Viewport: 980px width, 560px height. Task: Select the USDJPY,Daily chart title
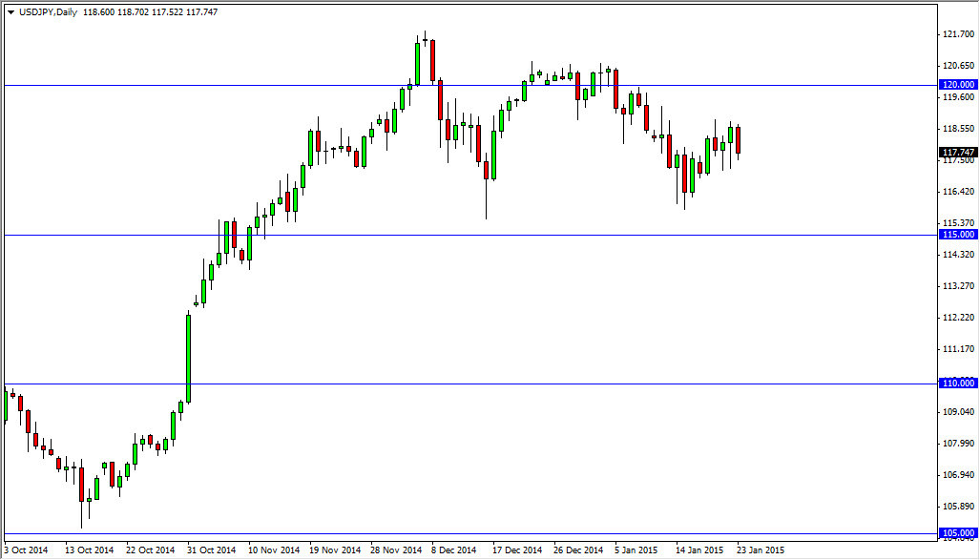point(48,11)
